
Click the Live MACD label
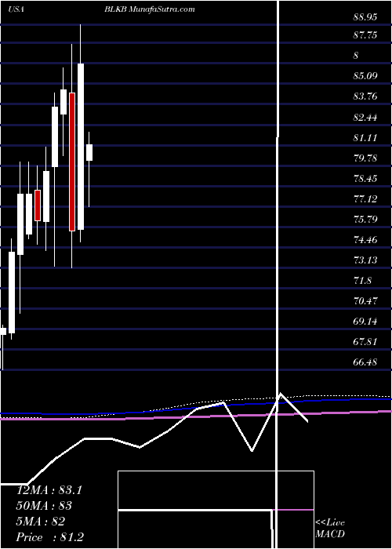point(330,529)
